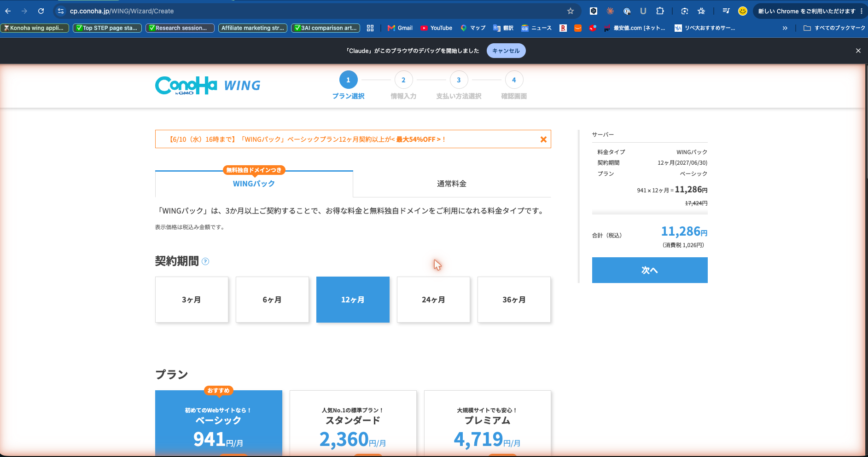The image size is (868, 457).
Task: Bookmark this page with the star icon
Action: pyautogui.click(x=571, y=11)
